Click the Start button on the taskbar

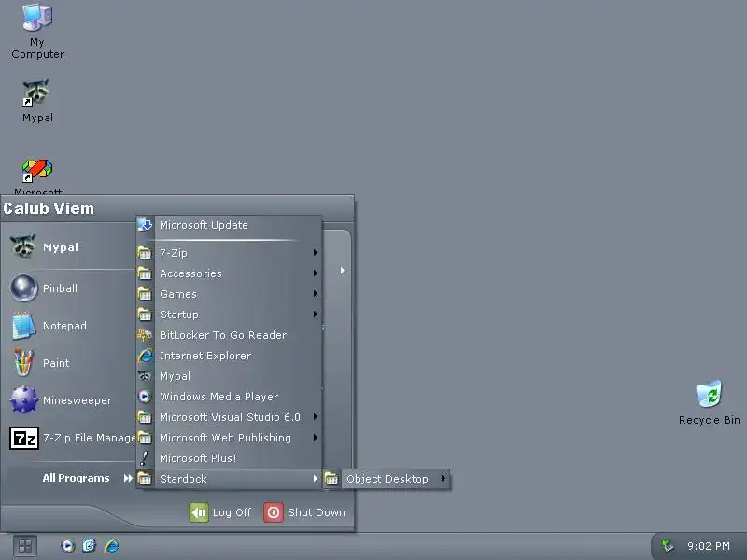click(25, 546)
